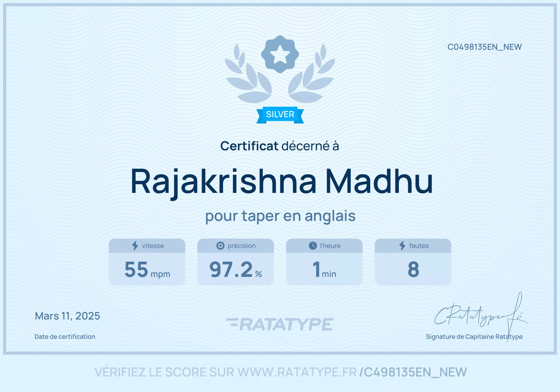Click the 'fautes' label
The height and width of the screenshot is (392, 560).
coord(419,246)
